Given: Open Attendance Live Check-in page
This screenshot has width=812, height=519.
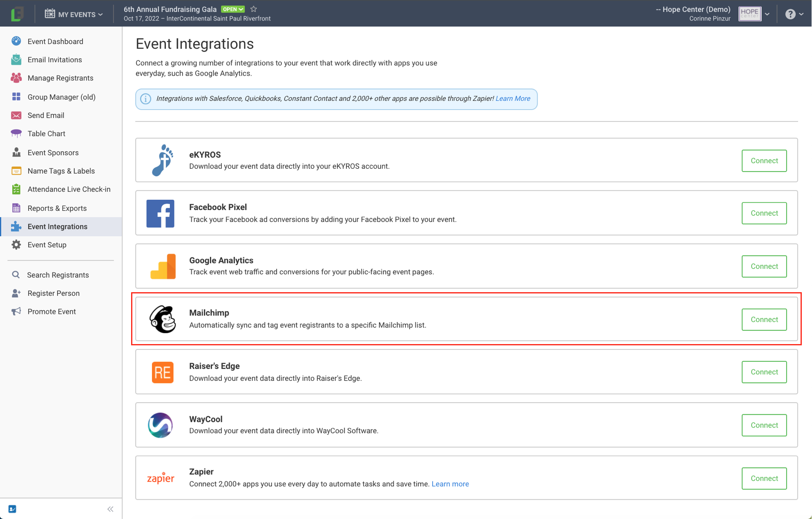Looking at the screenshot, I should [x=69, y=189].
